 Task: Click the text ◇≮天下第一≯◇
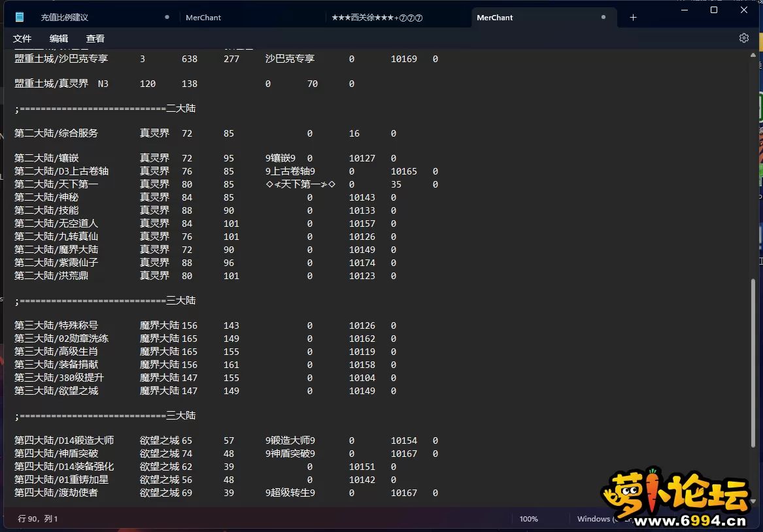pyautogui.click(x=300, y=184)
